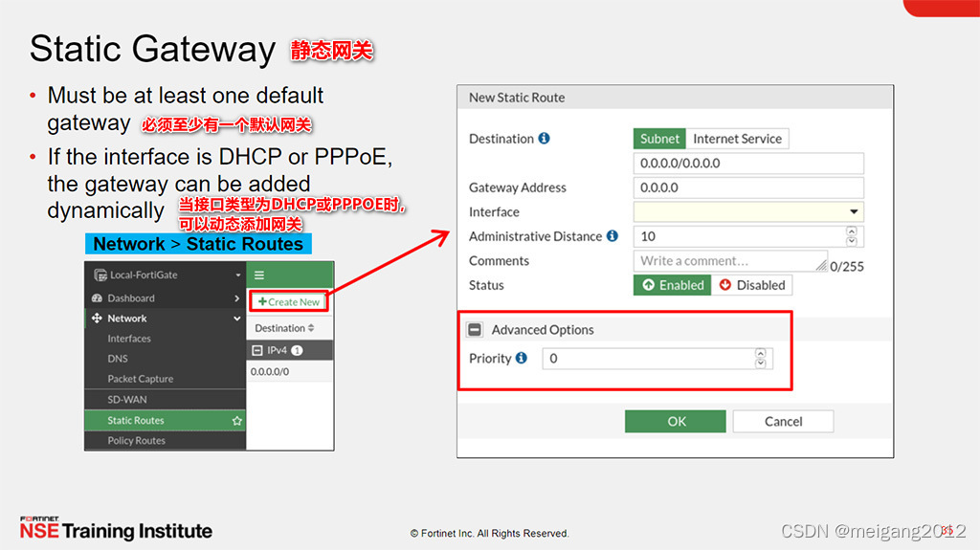Select the Internet Service destination type
This screenshot has height=550, width=980.
738,139
